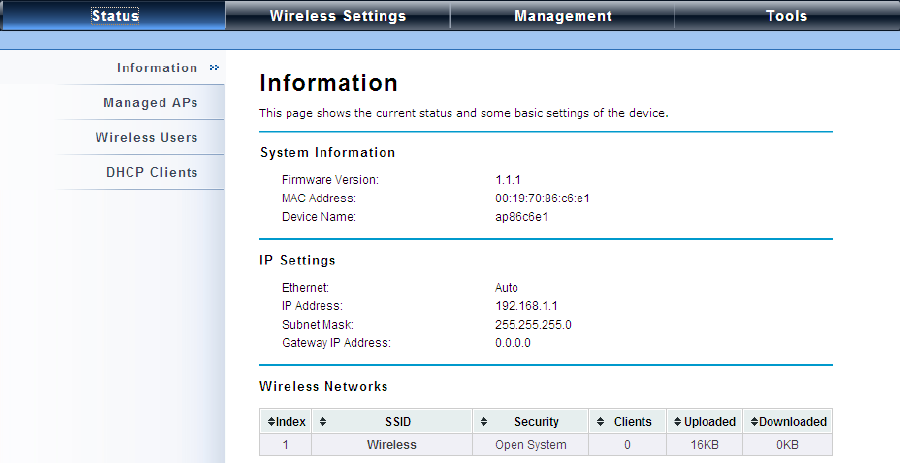
Task: Click the double-arrow icon next to Information
Action: click(214, 68)
